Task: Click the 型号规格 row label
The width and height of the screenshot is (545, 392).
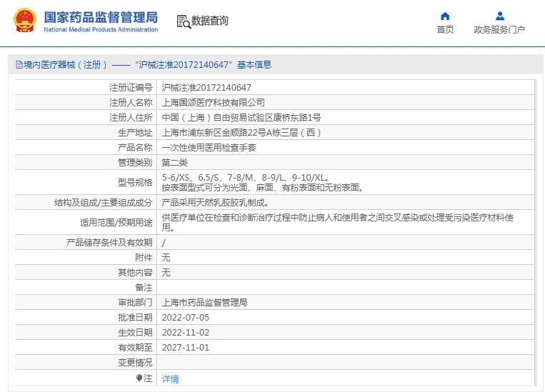Action: [x=135, y=183]
